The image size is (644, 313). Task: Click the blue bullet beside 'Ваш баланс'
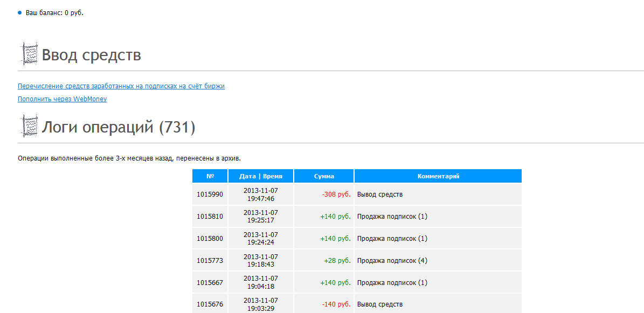(x=20, y=13)
